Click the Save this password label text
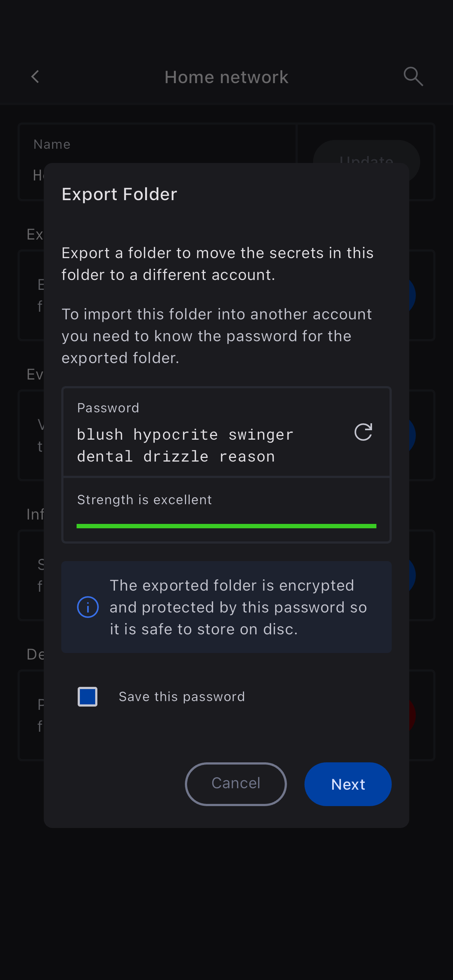 182,697
